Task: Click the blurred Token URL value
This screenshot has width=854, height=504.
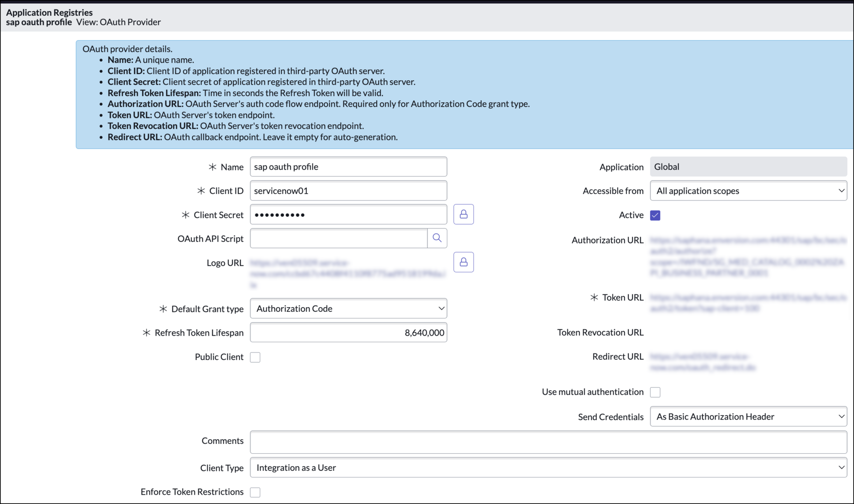Action: point(748,303)
